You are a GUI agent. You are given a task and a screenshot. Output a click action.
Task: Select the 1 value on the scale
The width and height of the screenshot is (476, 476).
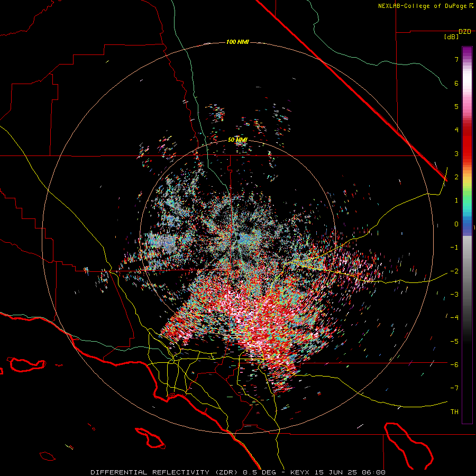[x=456, y=200]
